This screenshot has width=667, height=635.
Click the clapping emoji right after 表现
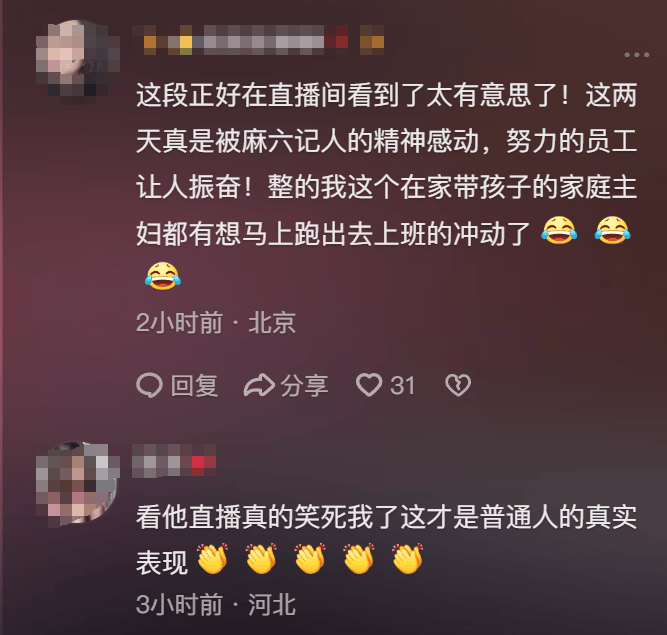(x=213, y=558)
